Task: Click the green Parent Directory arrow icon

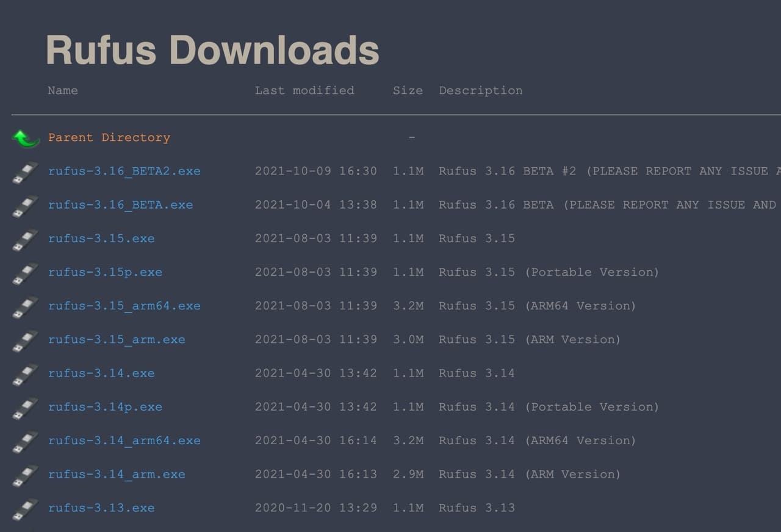Action: point(26,138)
